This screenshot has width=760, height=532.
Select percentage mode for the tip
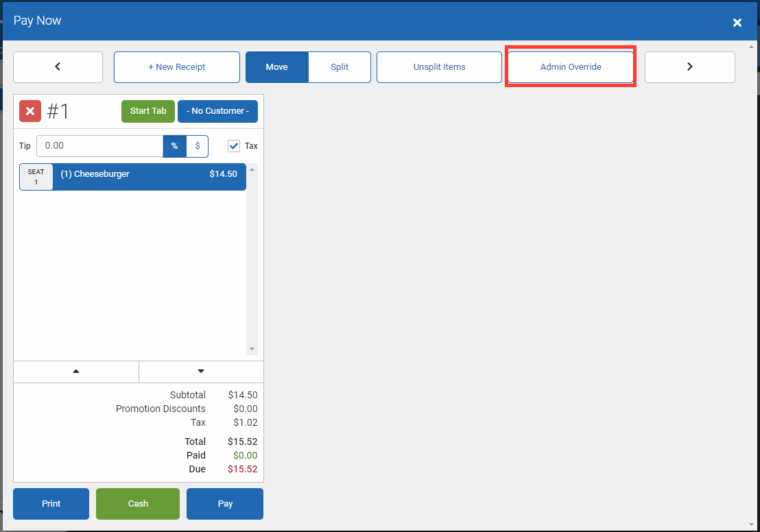175,146
